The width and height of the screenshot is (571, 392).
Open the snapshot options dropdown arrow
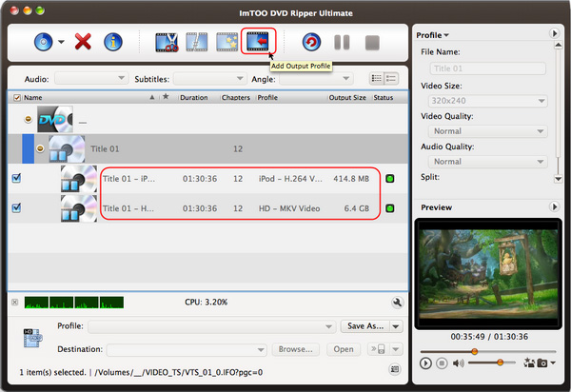pyautogui.click(x=553, y=363)
